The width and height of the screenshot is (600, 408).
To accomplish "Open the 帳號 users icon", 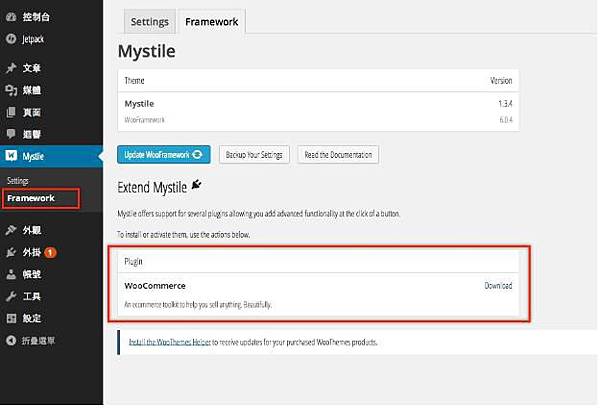I will [x=10, y=274].
